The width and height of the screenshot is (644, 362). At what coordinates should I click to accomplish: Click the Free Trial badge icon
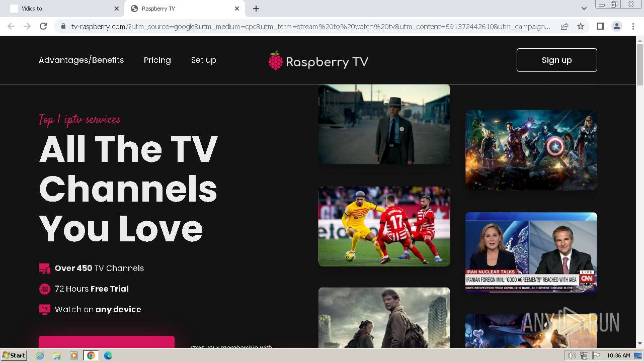[45, 289]
